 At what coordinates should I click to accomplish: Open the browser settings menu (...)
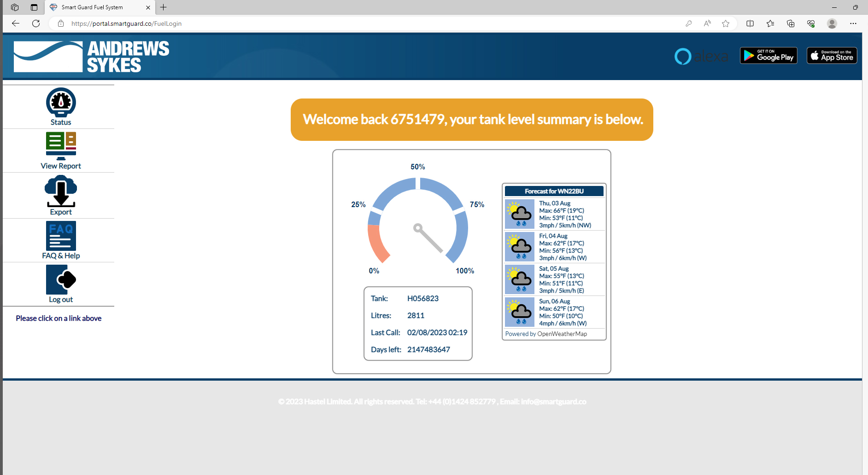(x=853, y=23)
